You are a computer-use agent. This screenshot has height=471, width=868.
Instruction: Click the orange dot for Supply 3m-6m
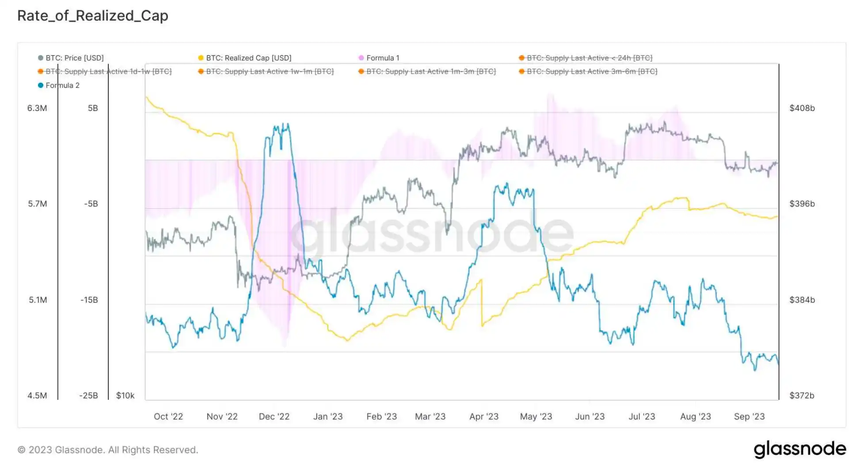point(522,72)
